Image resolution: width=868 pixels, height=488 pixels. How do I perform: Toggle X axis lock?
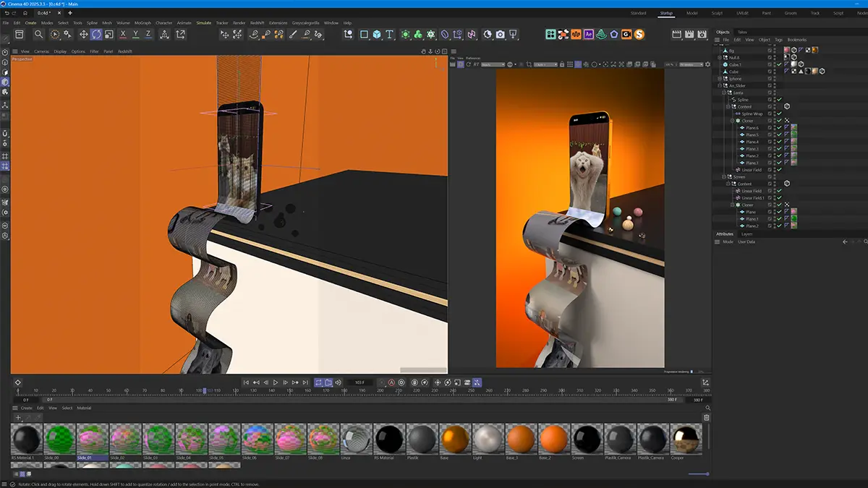point(124,34)
